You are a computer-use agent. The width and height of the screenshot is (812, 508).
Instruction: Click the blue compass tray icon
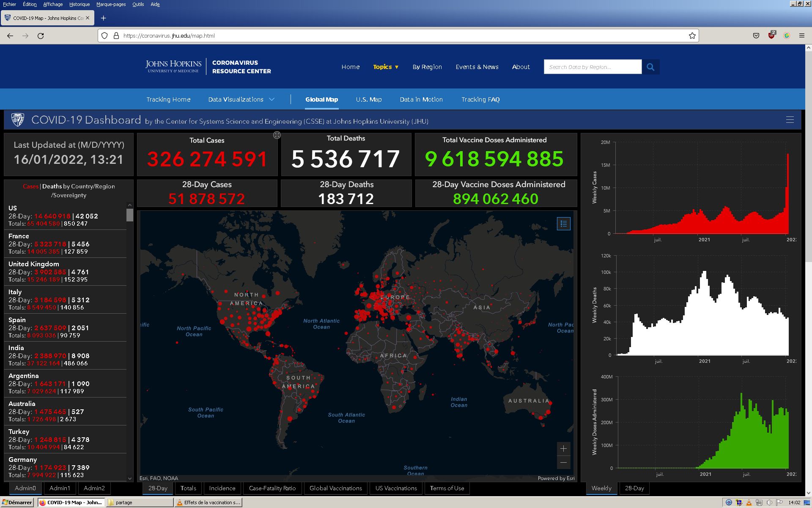tap(729, 502)
